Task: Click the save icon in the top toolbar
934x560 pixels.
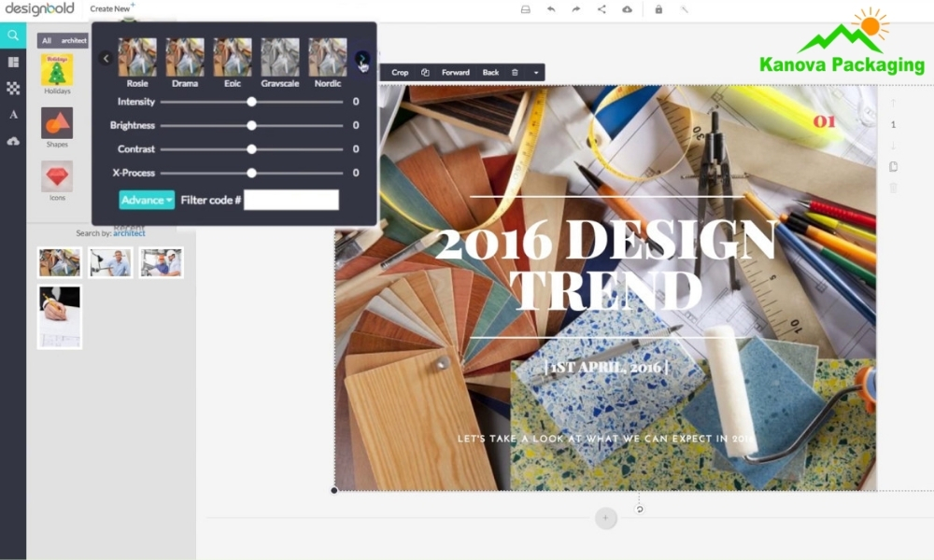Action: [525, 9]
